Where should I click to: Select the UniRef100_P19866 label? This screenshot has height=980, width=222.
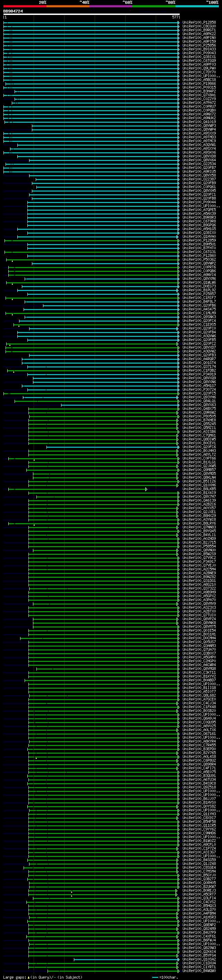click(199, 84)
